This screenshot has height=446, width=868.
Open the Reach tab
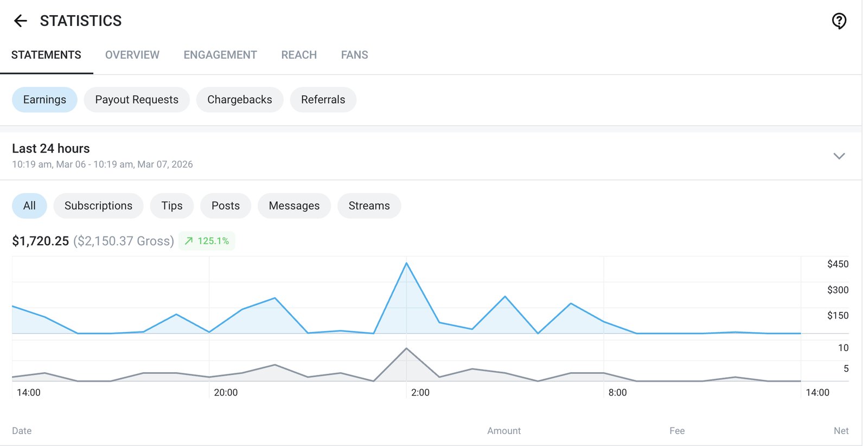[x=299, y=55]
